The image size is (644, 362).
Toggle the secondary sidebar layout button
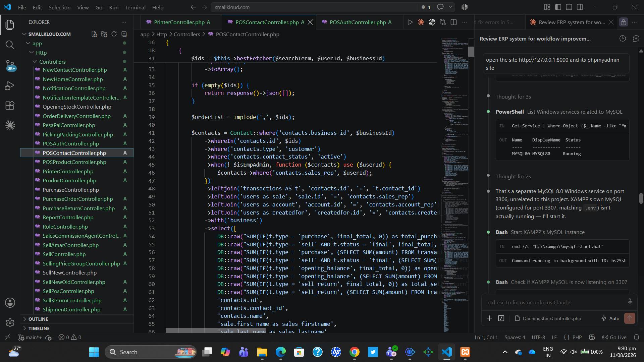580,7
